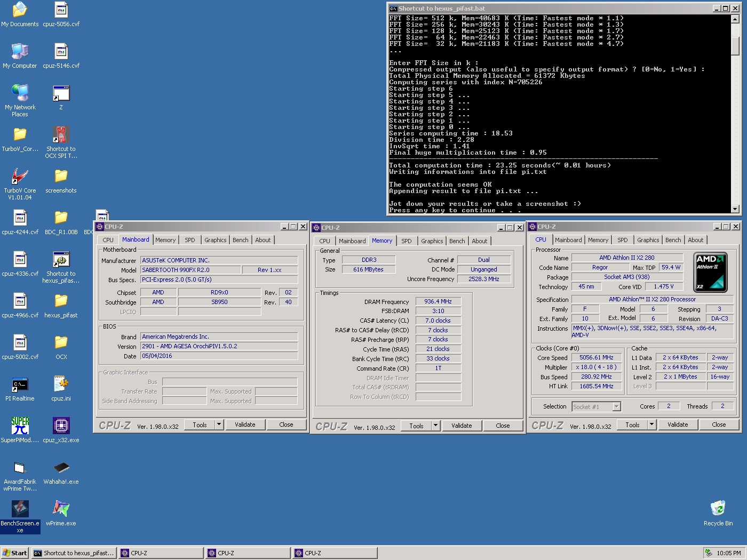Open cpuz-5002.cvf file icon
The width and height of the screenshot is (747, 560).
tap(20, 347)
